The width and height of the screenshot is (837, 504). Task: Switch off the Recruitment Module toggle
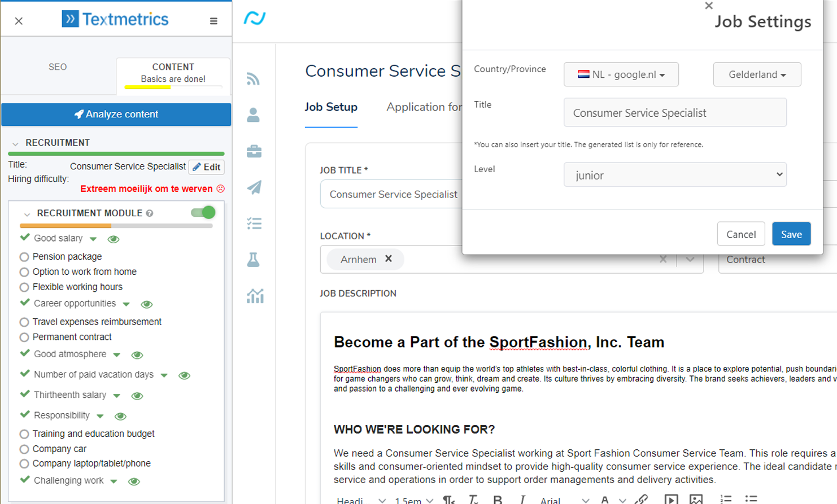(203, 212)
